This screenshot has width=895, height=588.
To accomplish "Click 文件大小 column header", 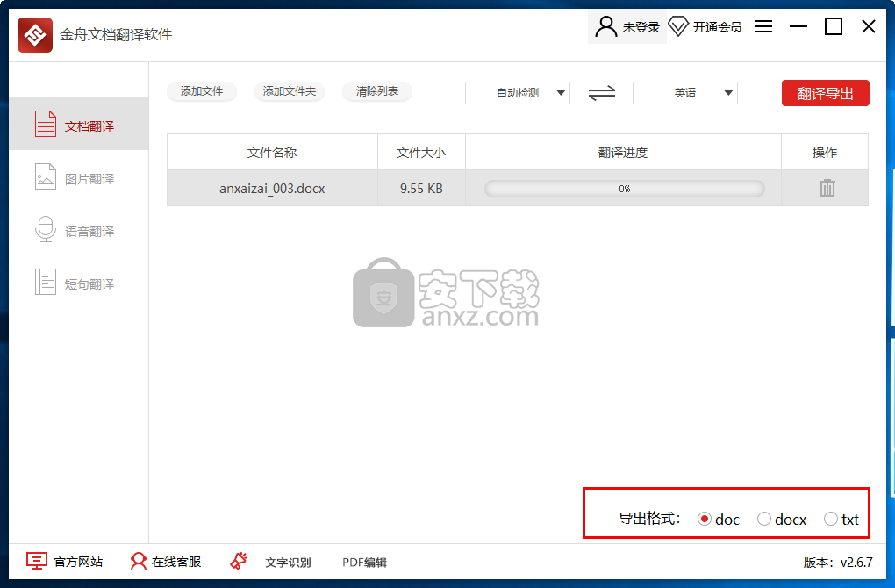I will click(x=421, y=153).
